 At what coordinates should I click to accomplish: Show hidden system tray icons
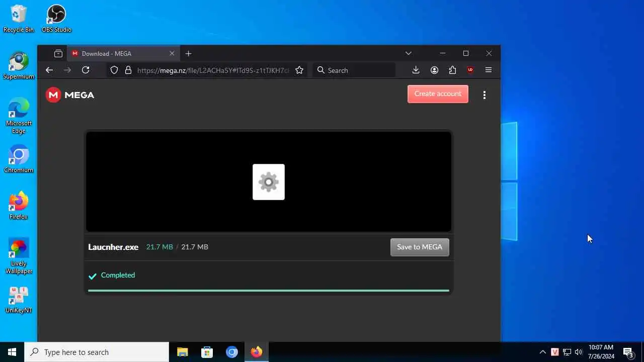click(x=542, y=352)
